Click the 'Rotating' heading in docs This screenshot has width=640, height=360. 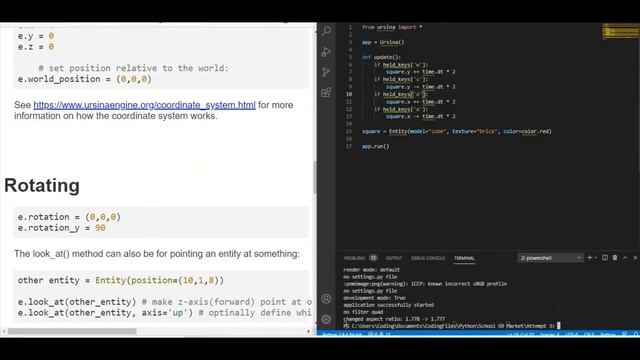[x=42, y=185]
